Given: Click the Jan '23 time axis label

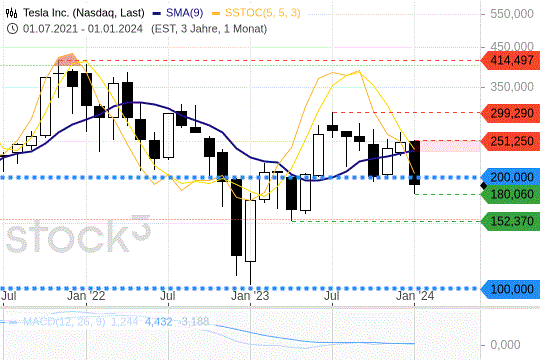Looking at the screenshot, I should coord(250,296).
